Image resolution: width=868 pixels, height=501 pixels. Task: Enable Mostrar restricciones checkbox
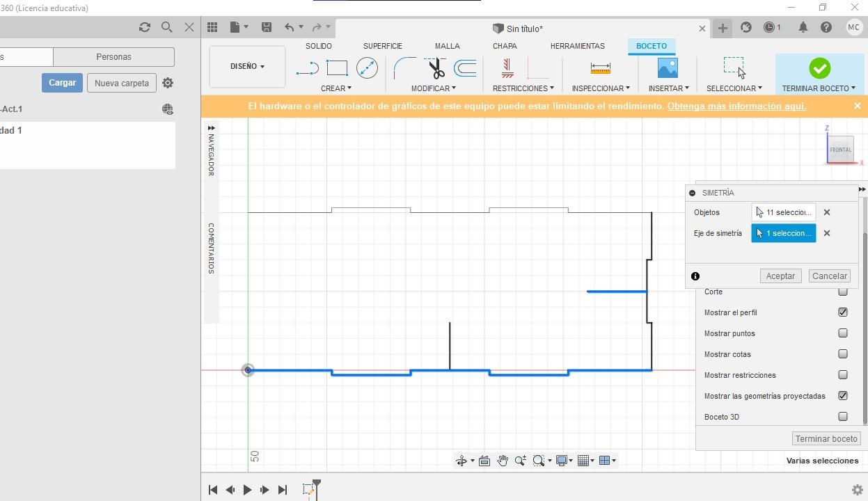point(843,375)
